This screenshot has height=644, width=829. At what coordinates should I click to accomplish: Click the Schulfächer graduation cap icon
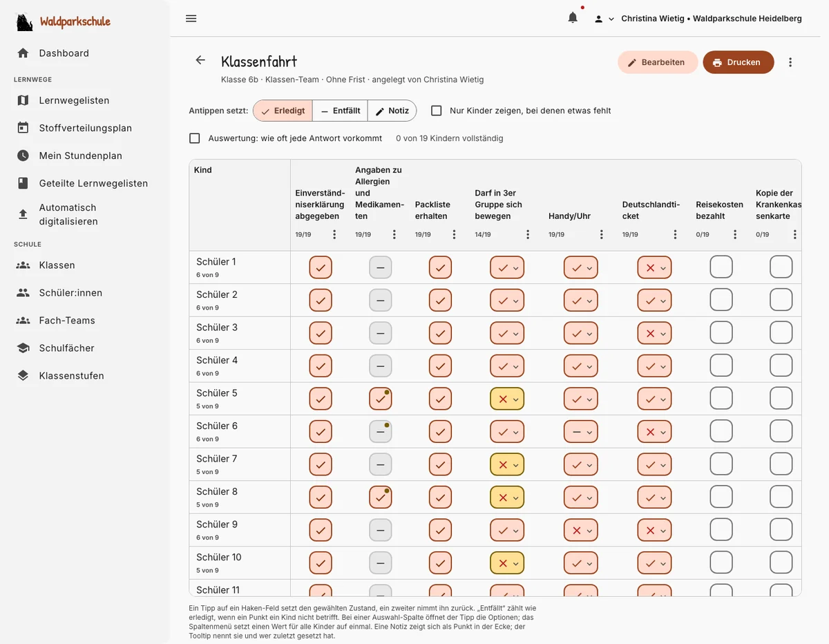point(23,348)
